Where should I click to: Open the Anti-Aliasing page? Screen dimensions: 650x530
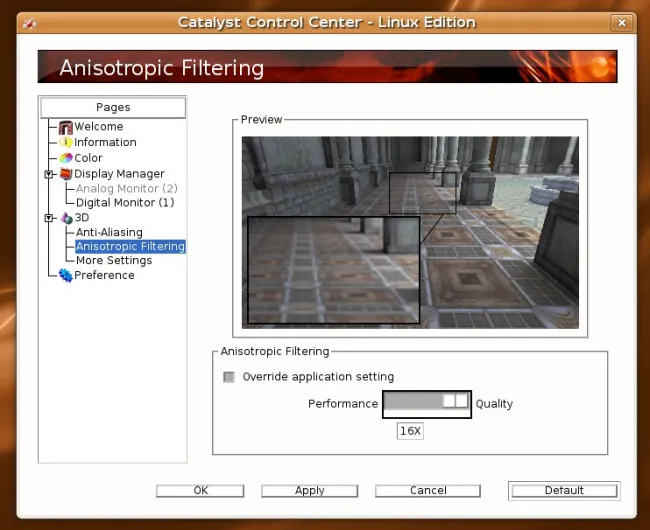click(109, 232)
